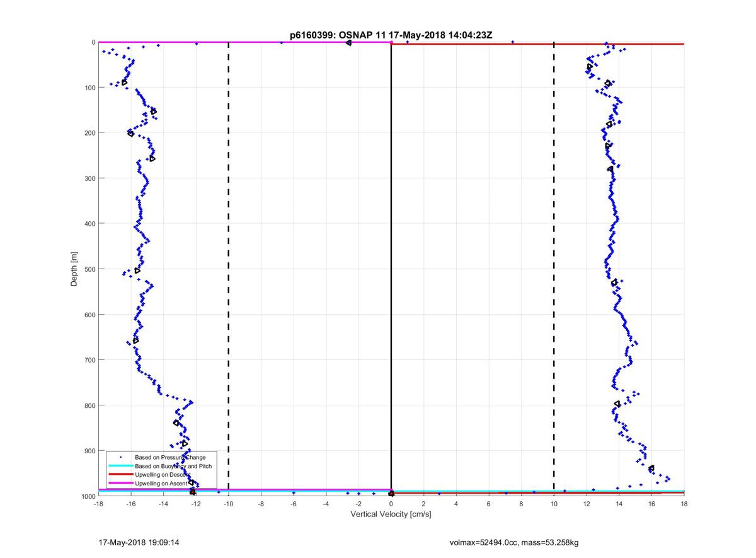Click depth axis tick label 400
This screenshot has width=756, height=558.
(89, 224)
